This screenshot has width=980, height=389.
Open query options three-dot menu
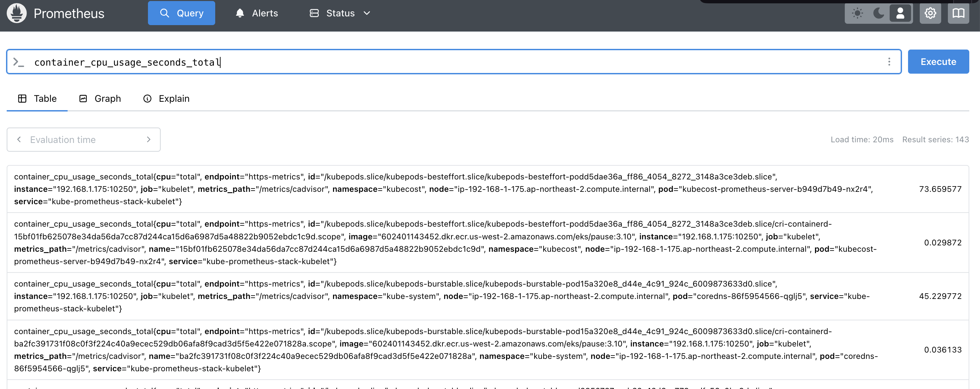click(889, 62)
